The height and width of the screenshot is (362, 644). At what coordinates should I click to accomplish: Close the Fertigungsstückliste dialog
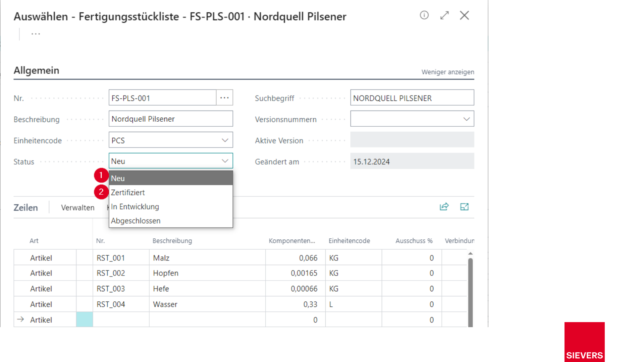click(464, 15)
